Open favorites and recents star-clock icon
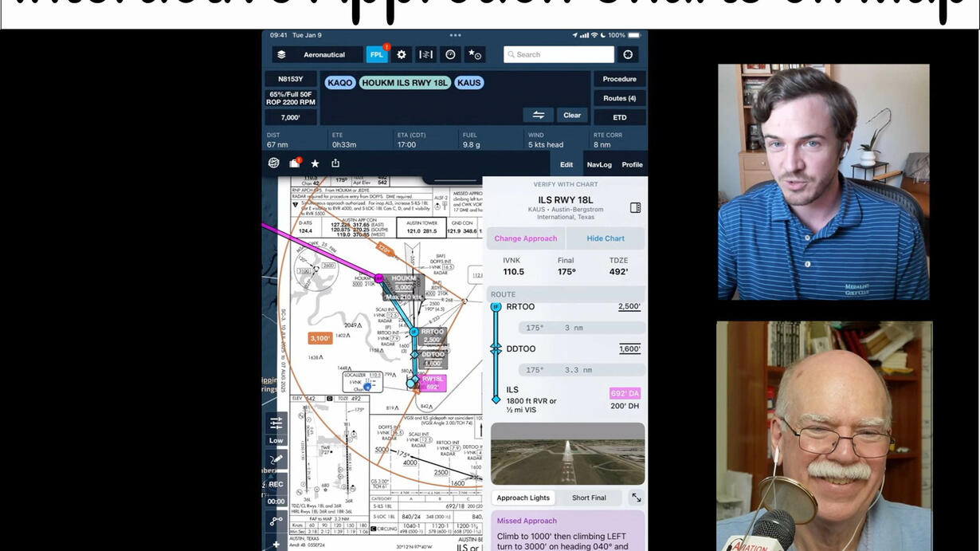 (x=475, y=54)
